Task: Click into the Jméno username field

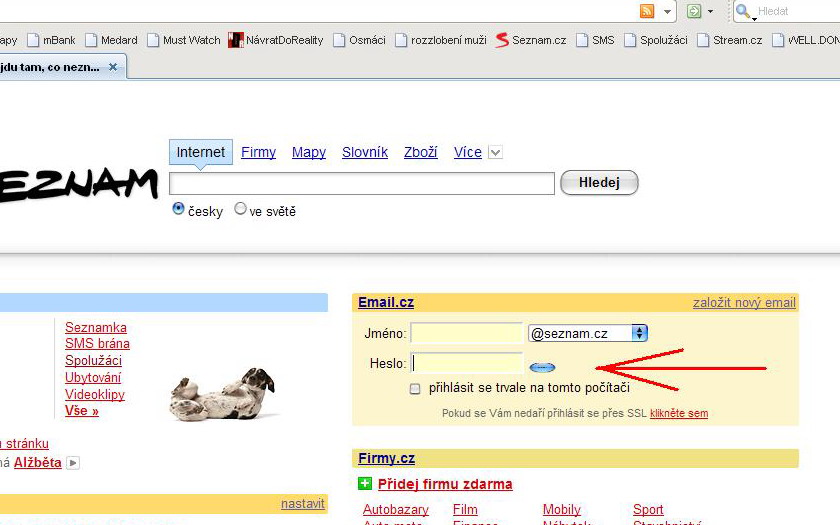Action: [466, 333]
